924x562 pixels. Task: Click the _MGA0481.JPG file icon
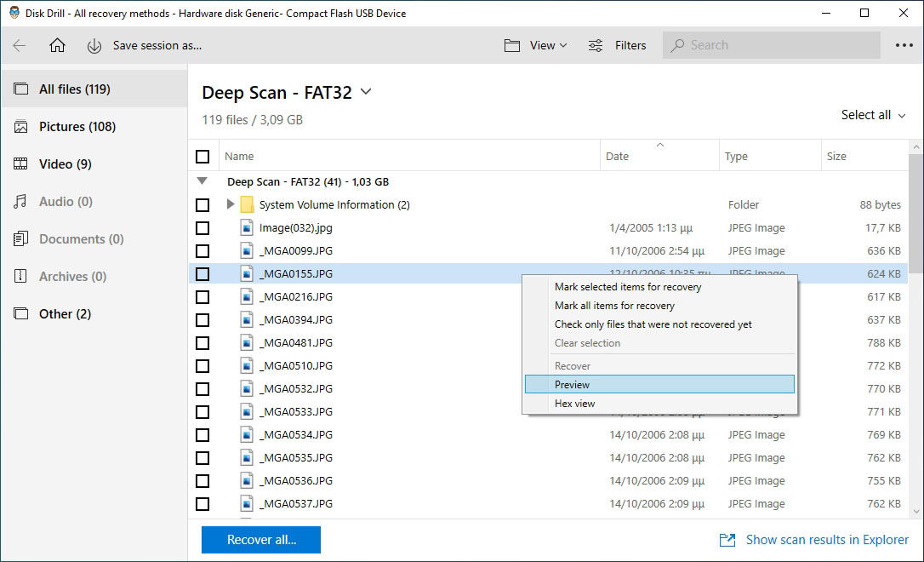(x=247, y=342)
